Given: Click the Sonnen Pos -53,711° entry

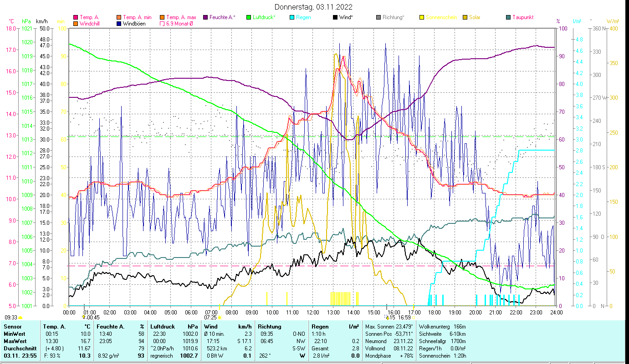Looking at the screenshot, I should click(389, 334).
